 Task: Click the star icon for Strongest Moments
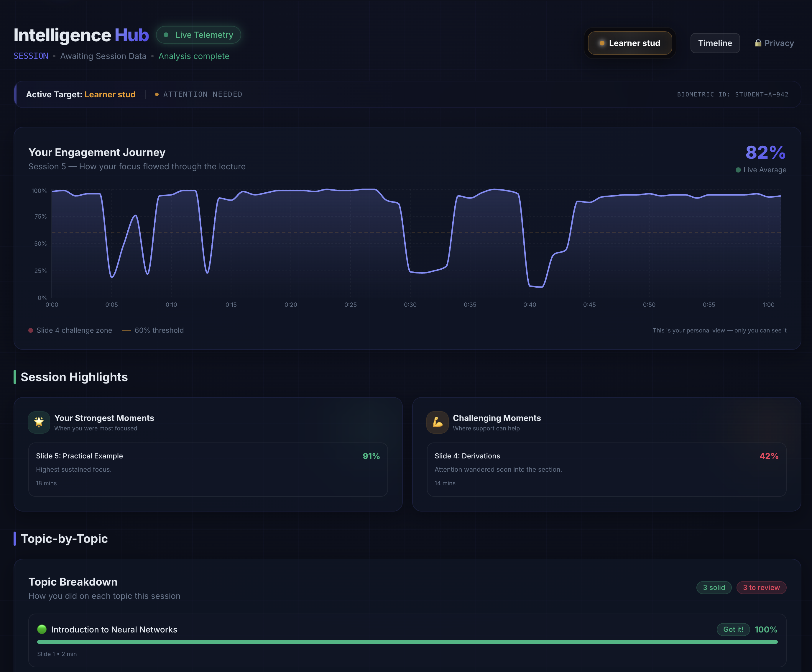39,422
